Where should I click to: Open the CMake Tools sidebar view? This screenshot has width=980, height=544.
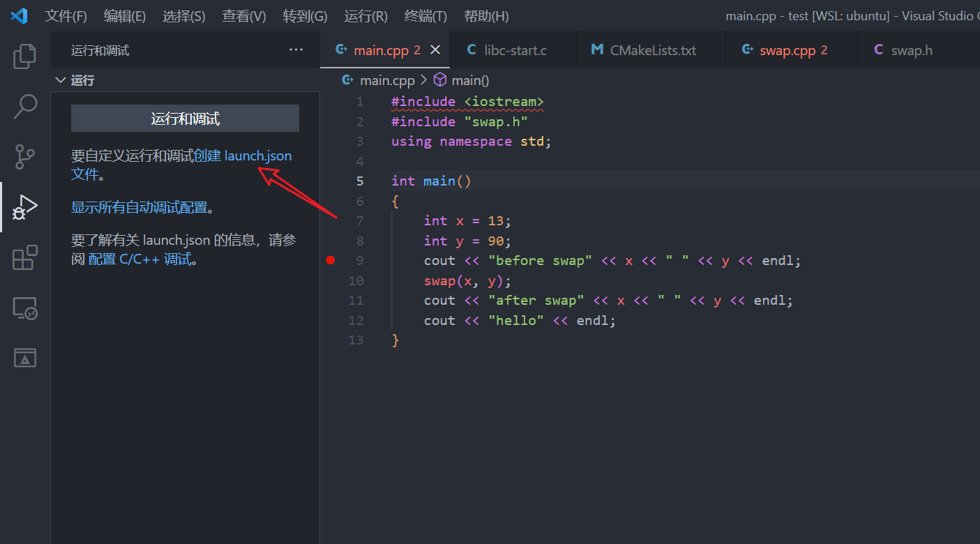pos(24,357)
